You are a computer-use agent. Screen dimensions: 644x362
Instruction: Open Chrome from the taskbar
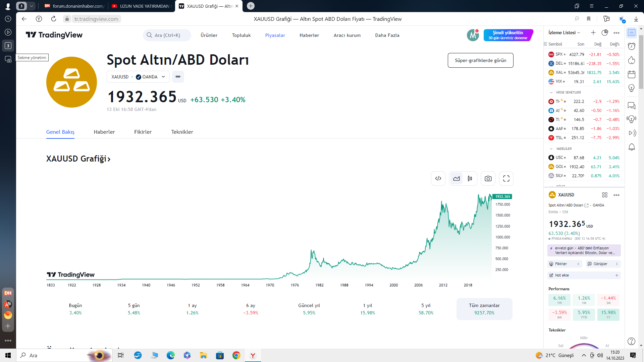(236, 355)
